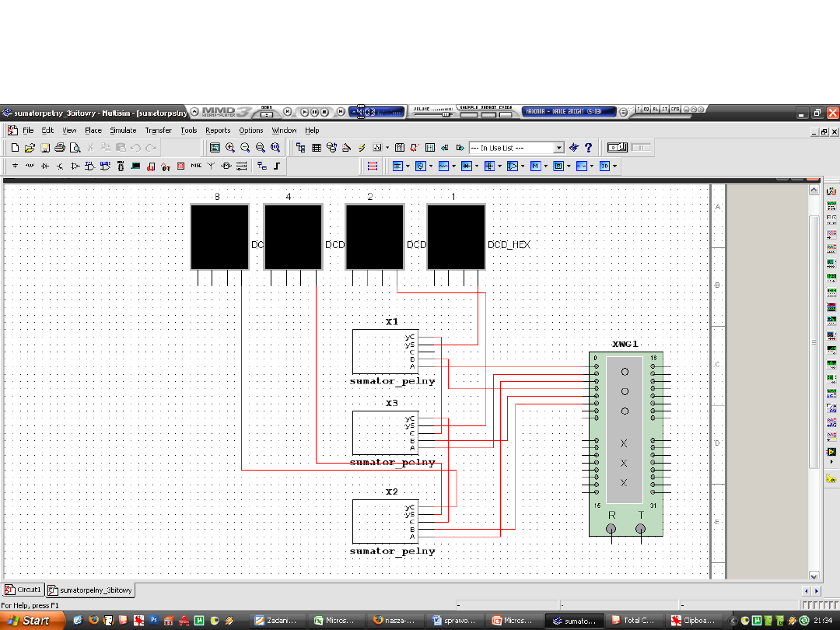The image size is (840, 630).
Task: Select the multimeter instrument in right toolbar
Action: pyautogui.click(x=831, y=191)
